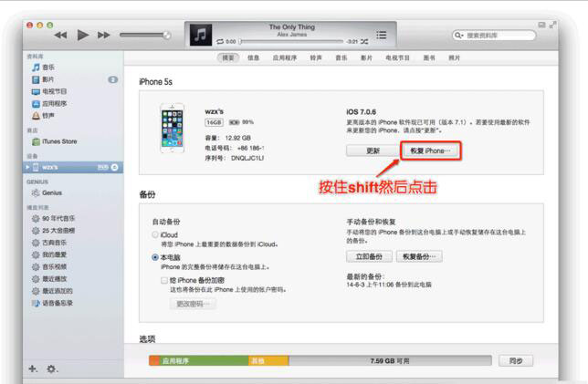Select the wzx's iPhone device in the sidebar

(x=73, y=167)
